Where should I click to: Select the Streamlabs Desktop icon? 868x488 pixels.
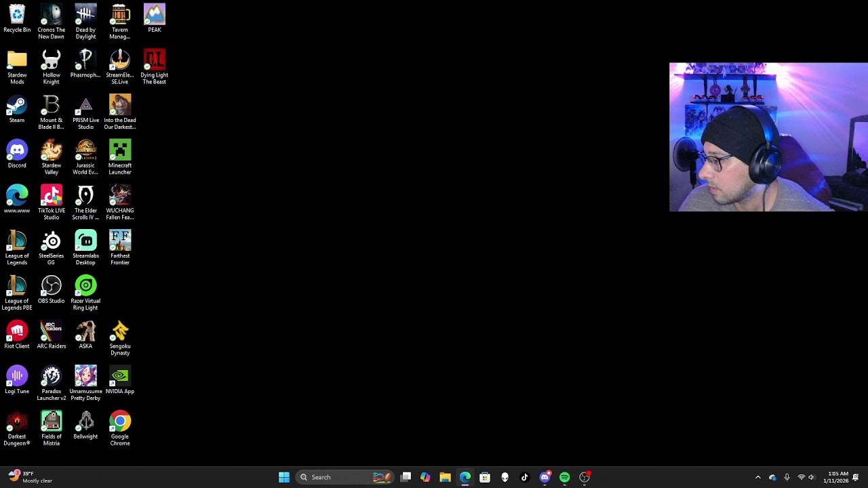point(85,248)
